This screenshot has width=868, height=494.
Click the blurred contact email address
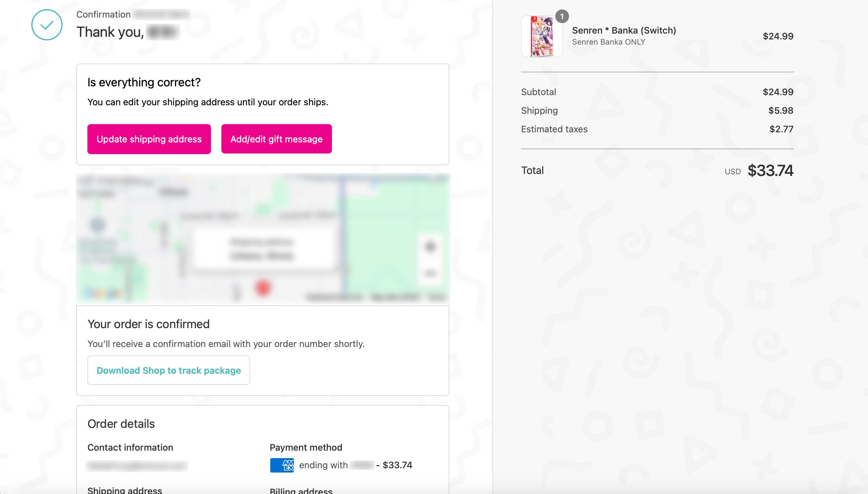[x=137, y=466]
